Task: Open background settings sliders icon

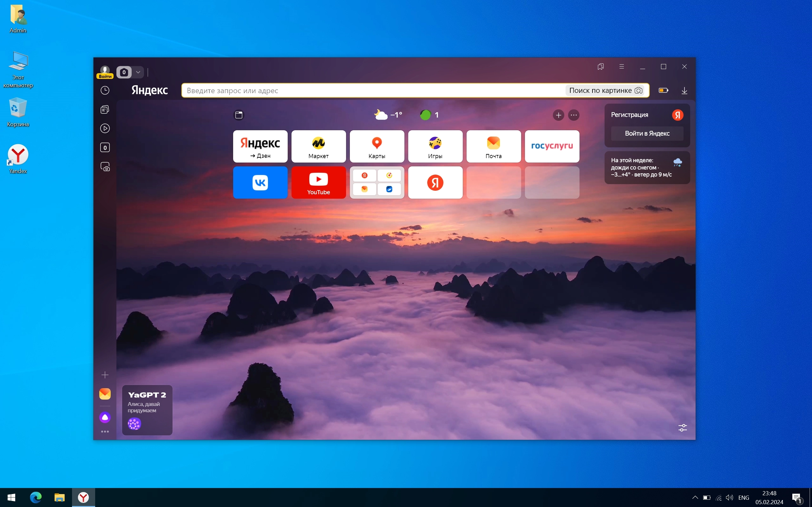Action: click(x=683, y=427)
